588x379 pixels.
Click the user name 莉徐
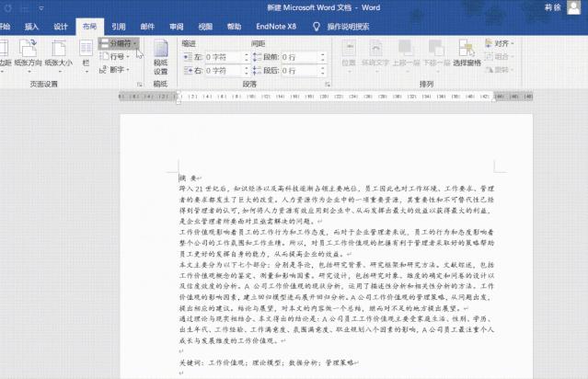click(x=553, y=7)
